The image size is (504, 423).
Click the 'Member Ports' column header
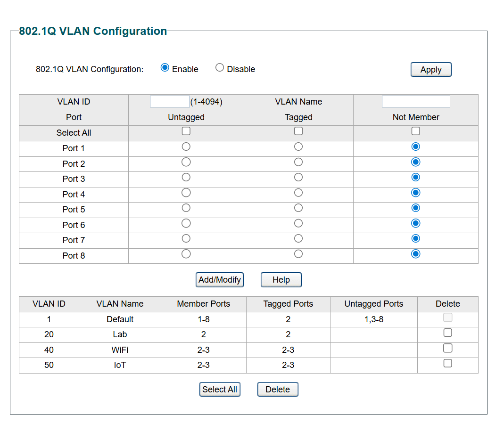tap(204, 304)
